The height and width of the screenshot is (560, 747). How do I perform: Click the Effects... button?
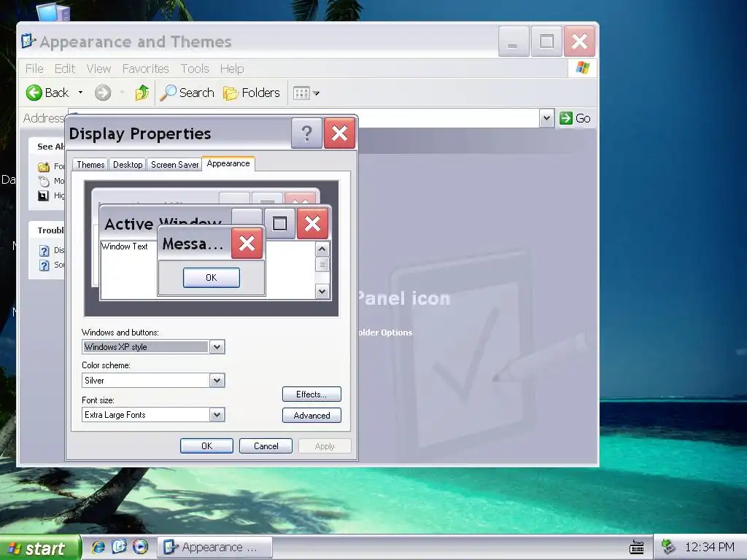point(311,394)
